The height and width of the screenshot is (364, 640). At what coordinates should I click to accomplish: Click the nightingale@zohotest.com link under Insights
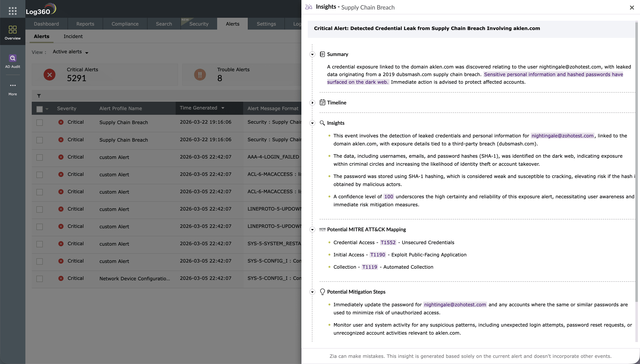(562, 136)
